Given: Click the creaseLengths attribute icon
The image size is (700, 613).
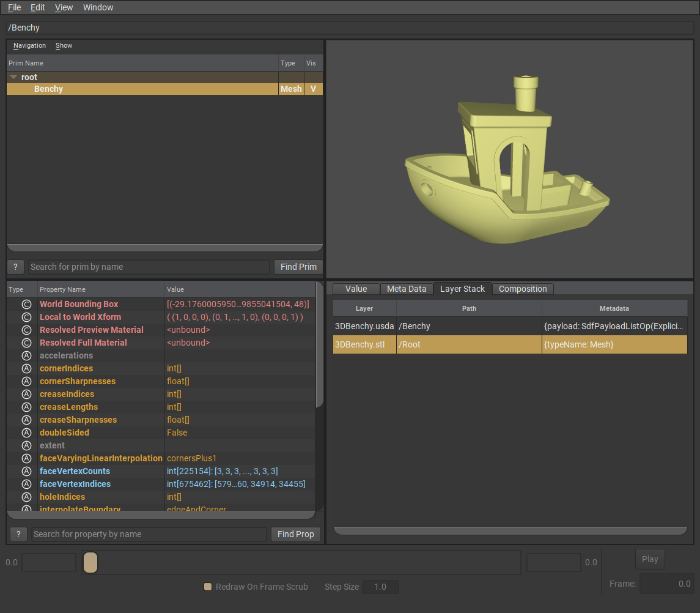Looking at the screenshot, I should (27, 407).
